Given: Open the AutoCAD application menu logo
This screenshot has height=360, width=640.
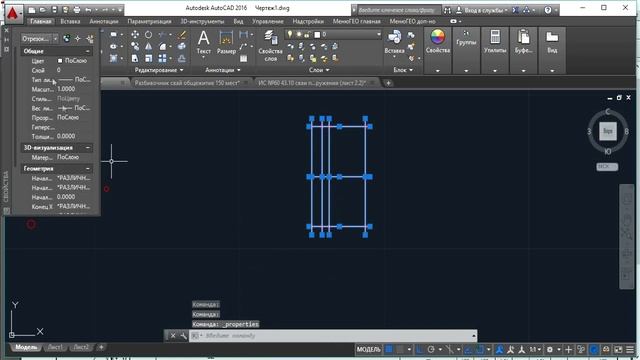Looking at the screenshot, I should pyautogui.click(x=13, y=14).
